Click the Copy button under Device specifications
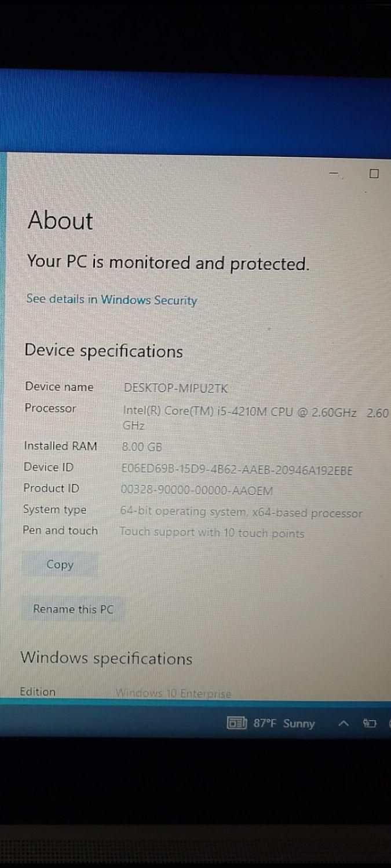391x868 pixels. click(60, 565)
